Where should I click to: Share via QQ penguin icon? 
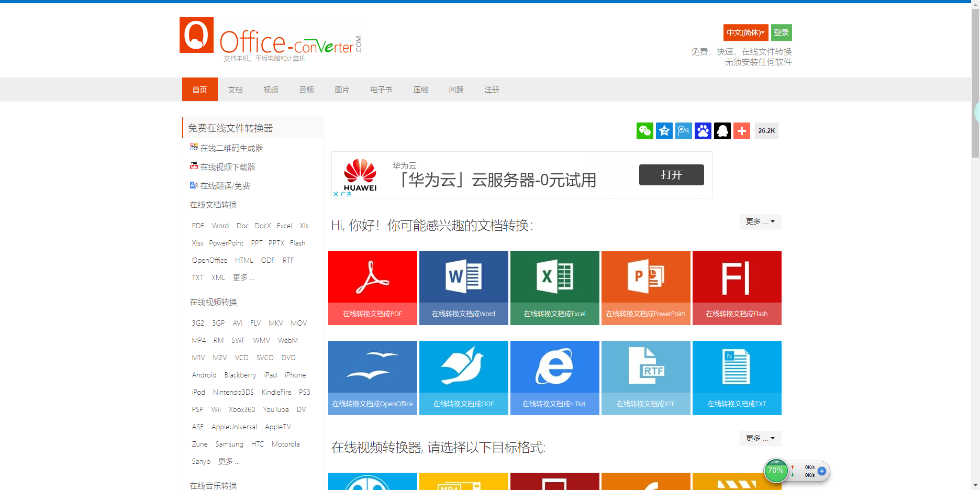(722, 131)
